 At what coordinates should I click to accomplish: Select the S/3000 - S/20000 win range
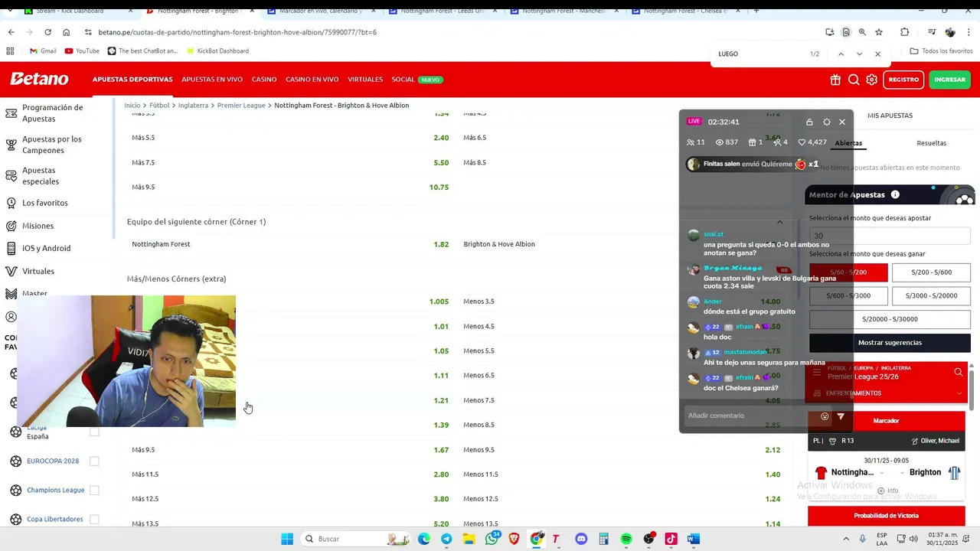[931, 295]
